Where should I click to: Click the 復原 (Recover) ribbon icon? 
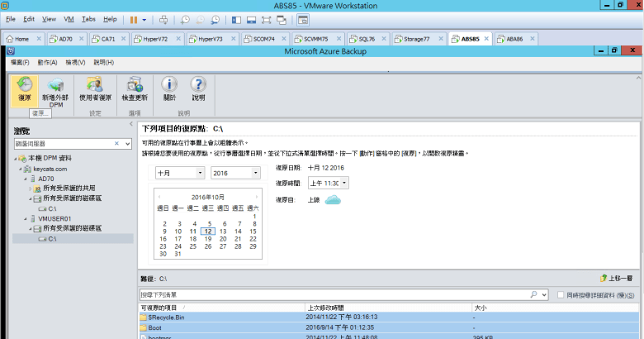[x=25, y=89]
